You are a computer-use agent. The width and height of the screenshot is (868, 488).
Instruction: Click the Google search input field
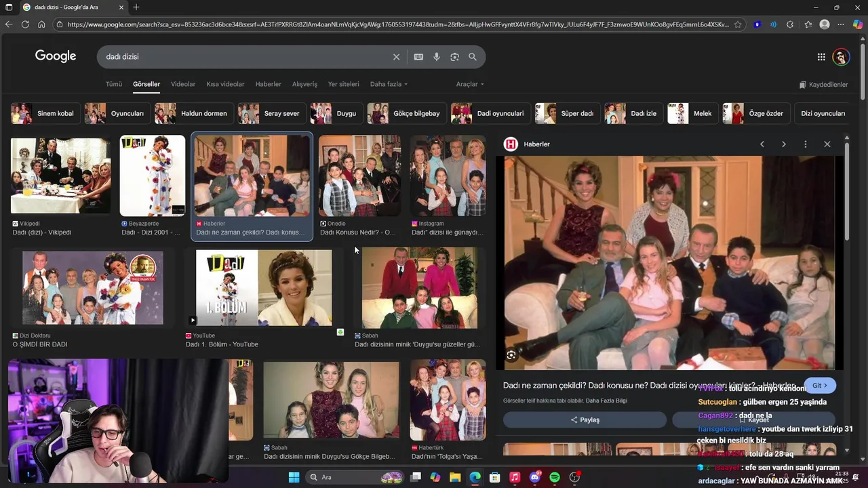[247, 57]
